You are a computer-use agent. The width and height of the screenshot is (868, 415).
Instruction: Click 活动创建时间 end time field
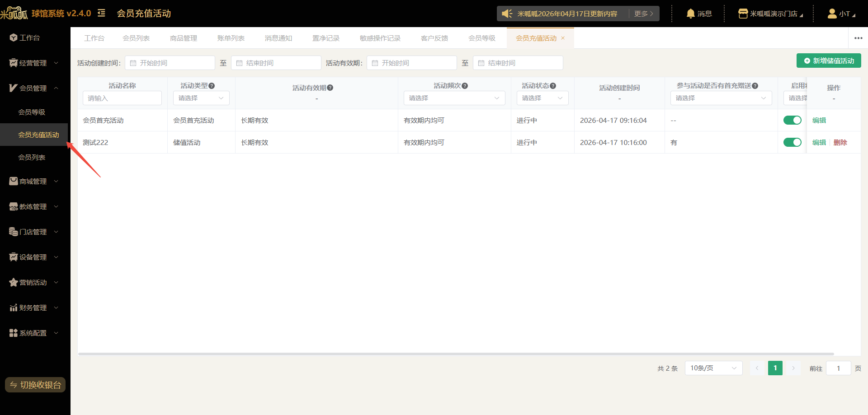click(x=276, y=63)
